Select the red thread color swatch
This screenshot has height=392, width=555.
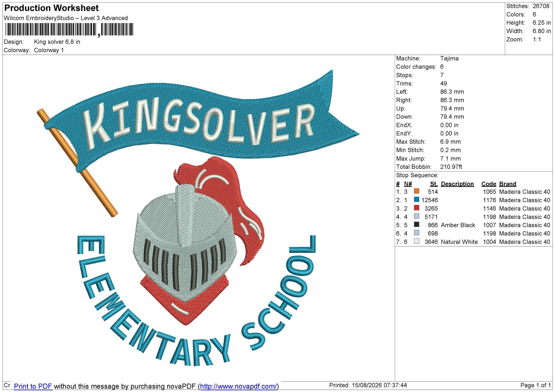[x=416, y=208]
